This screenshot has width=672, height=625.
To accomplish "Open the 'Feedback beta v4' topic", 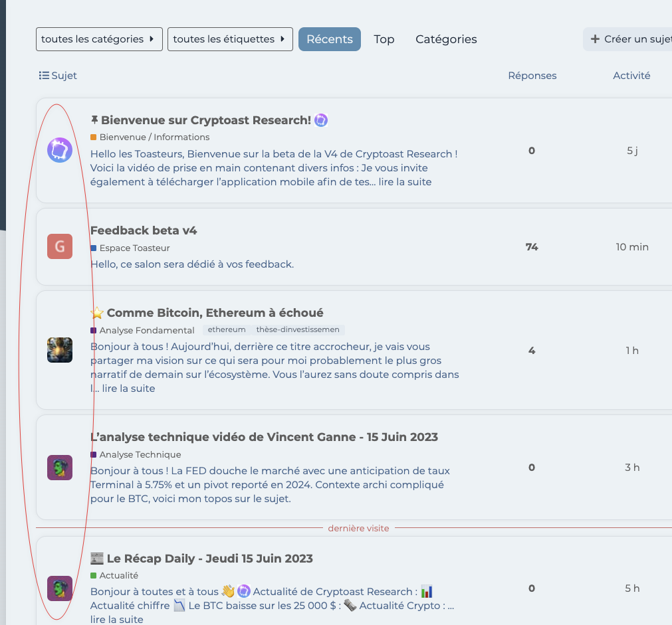I will coord(144,230).
